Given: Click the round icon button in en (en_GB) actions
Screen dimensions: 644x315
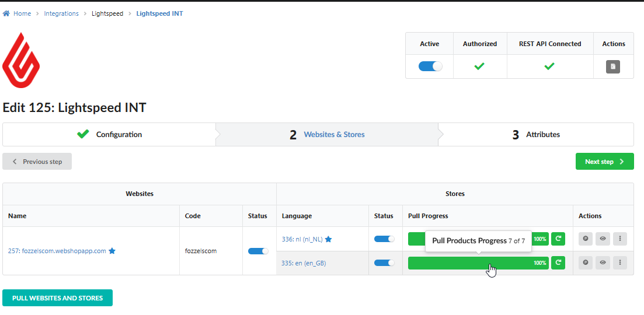Looking at the screenshot, I should (586, 263).
